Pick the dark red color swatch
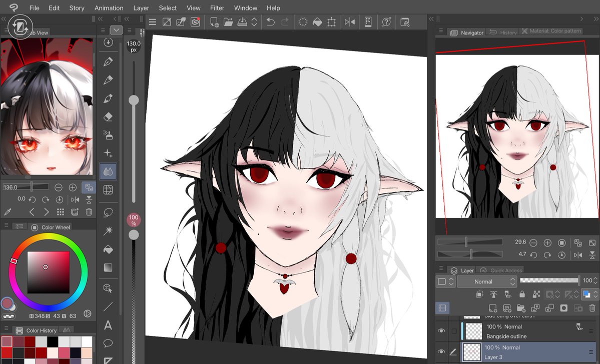Screen dimensions: 600x364 point(30,341)
